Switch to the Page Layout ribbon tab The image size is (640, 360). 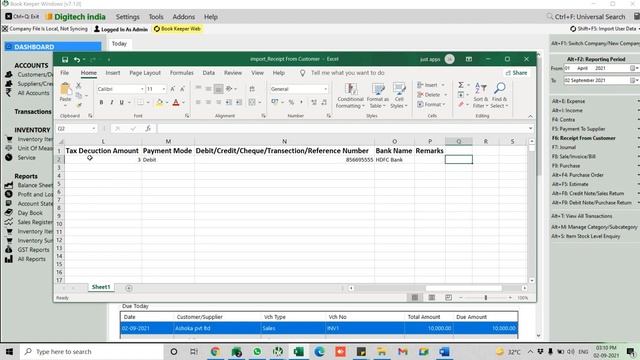145,73
